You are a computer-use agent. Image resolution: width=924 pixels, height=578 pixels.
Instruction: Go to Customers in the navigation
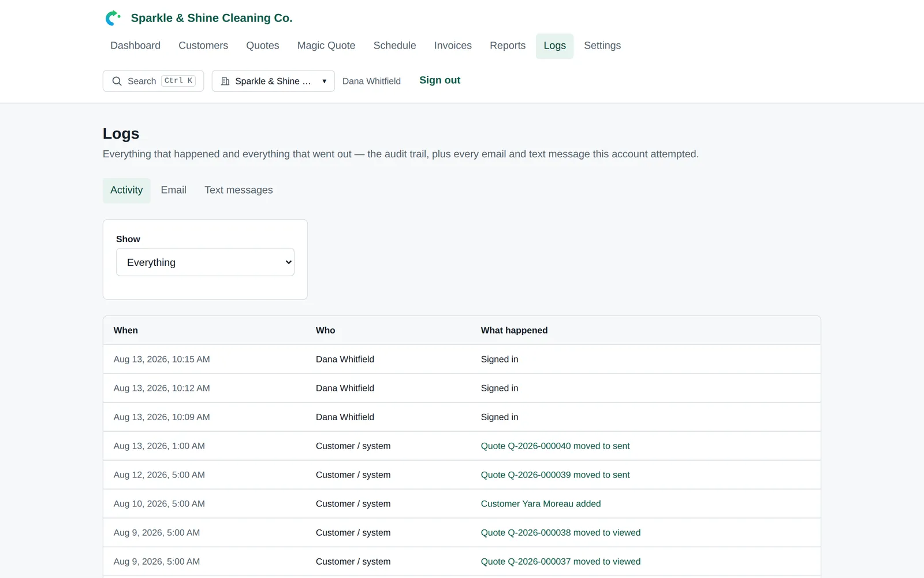click(203, 46)
